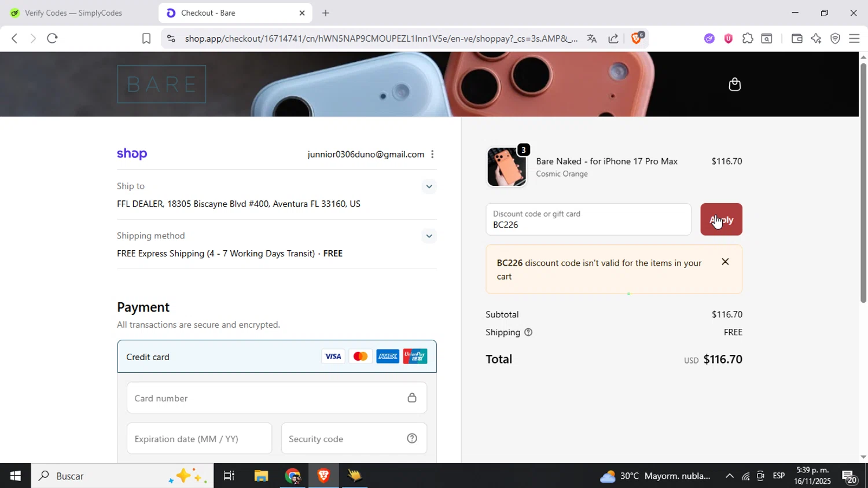Click the BARE store logo
The height and width of the screenshot is (488, 868).
click(161, 84)
